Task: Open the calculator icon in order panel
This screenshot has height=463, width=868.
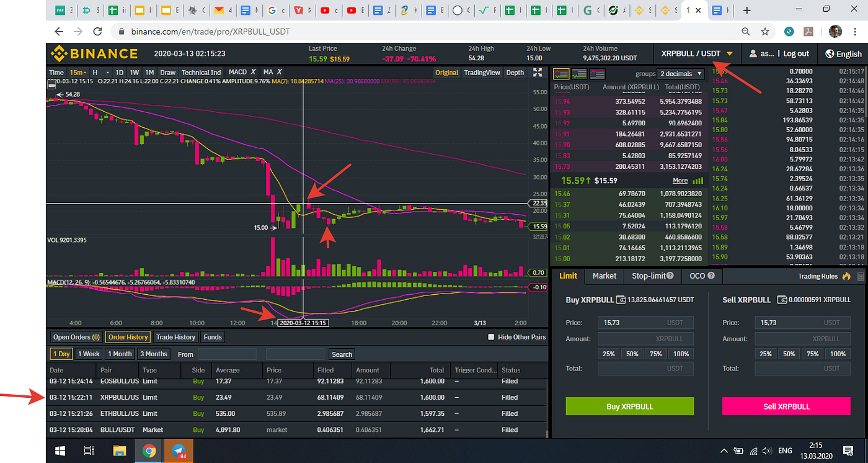Action: pos(861,276)
